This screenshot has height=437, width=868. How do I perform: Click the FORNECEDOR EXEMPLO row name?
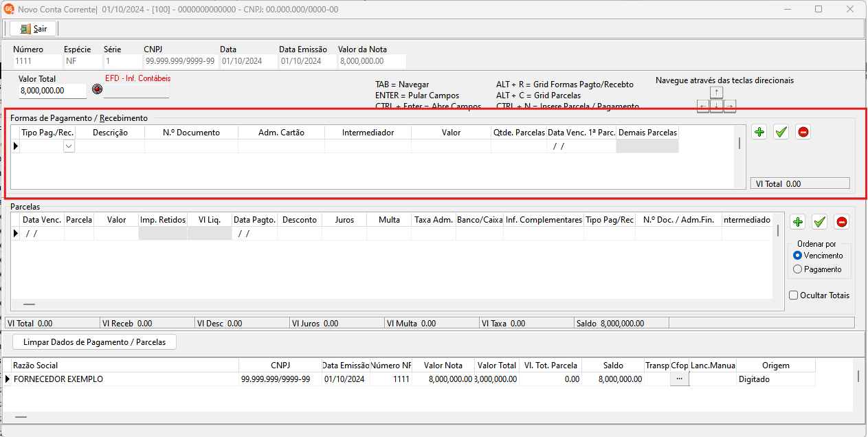[58, 379]
